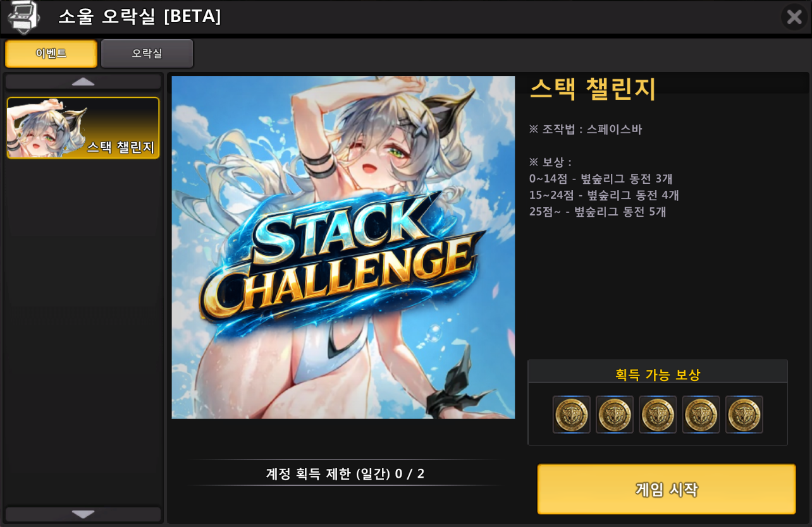The width and height of the screenshot is (812, 527).
Task: Click the 25점~ reward description line
Action: pyautogui.click(x=598, y=212)
